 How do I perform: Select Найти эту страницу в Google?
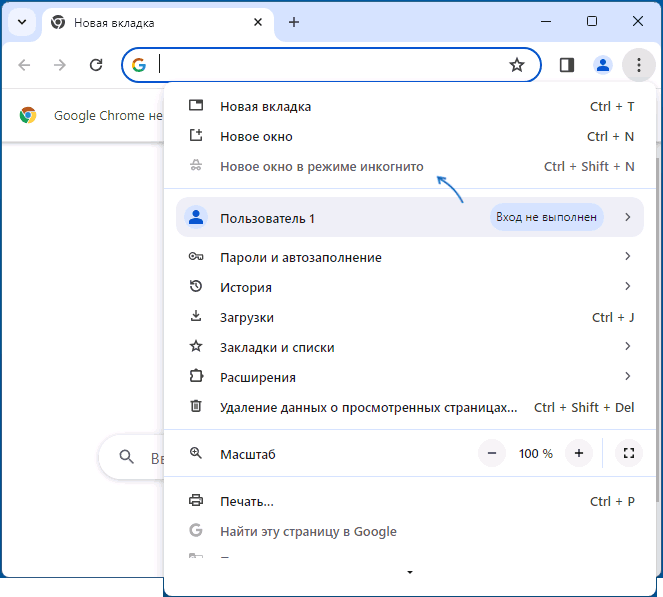[x=409, y=531]
